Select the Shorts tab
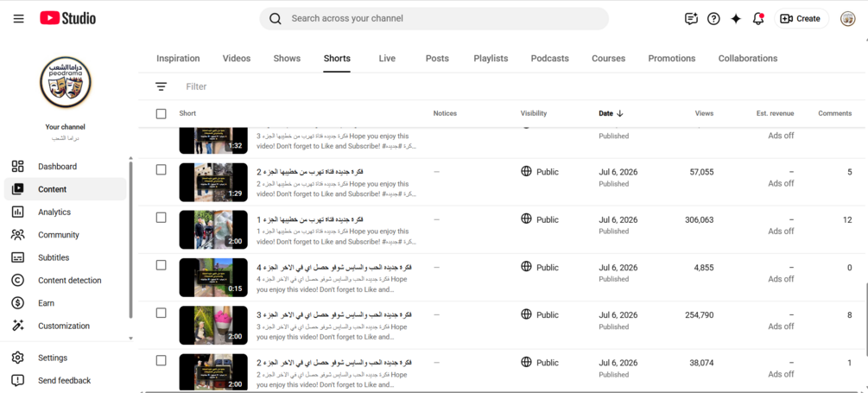 pos(337,58)
